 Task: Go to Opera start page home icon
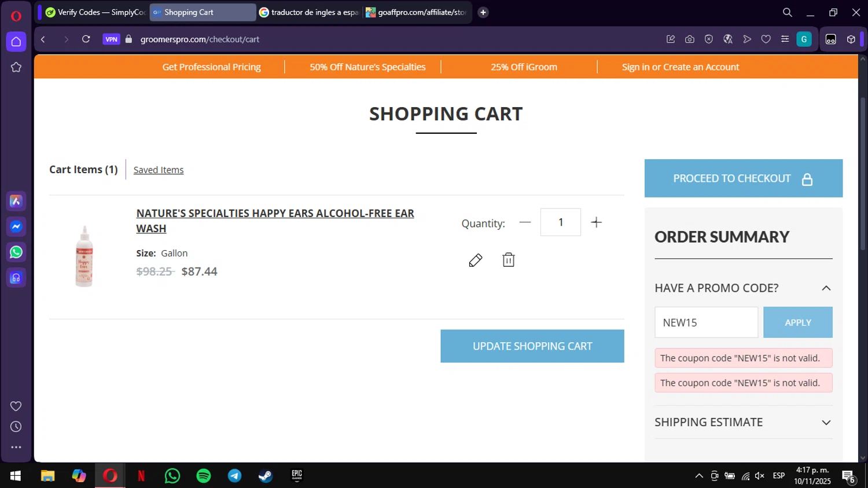coord(16,42)
